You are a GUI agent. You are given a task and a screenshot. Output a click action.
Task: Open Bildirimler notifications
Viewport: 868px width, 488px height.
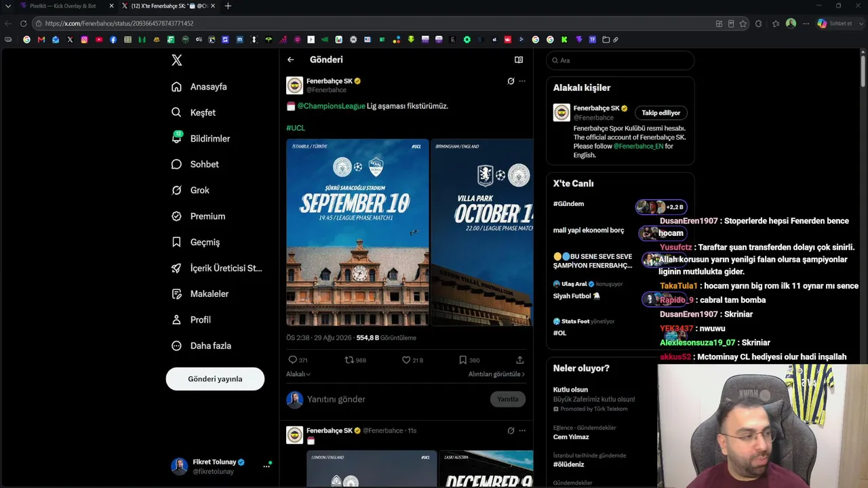coord(201,138)
